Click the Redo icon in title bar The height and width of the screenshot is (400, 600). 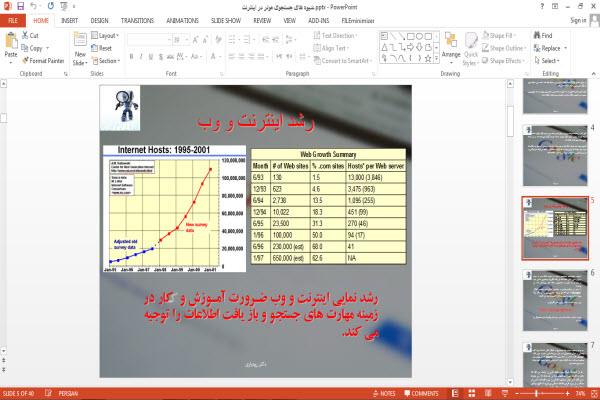(x=51, y=7)
